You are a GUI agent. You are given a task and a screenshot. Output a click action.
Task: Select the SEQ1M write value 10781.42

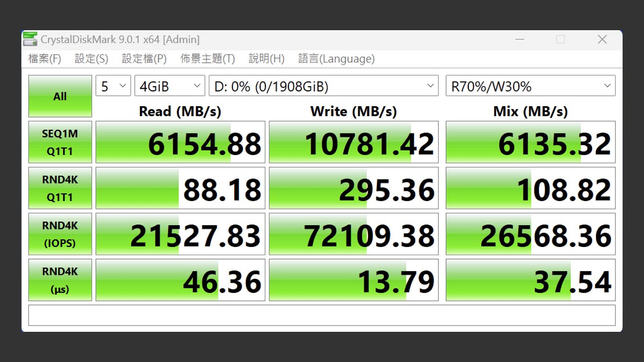354,142
